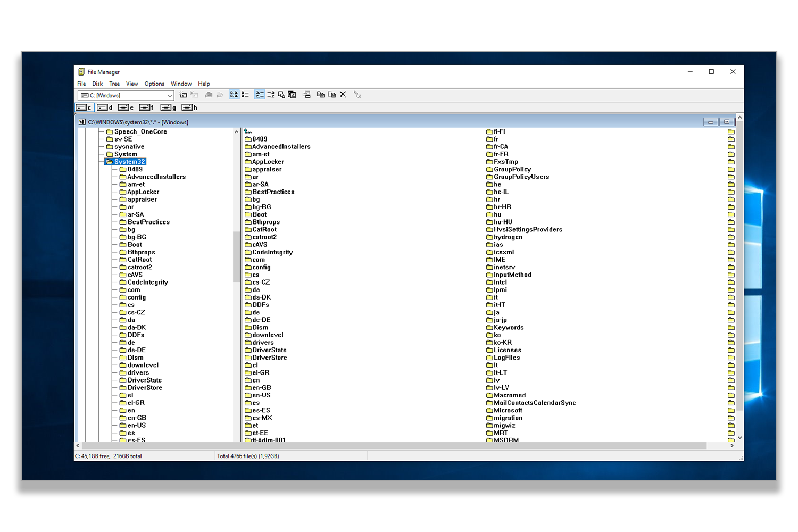798x532 pixels.
Task: Click the Copy icon on the toolbar
Action: [320, 94]
